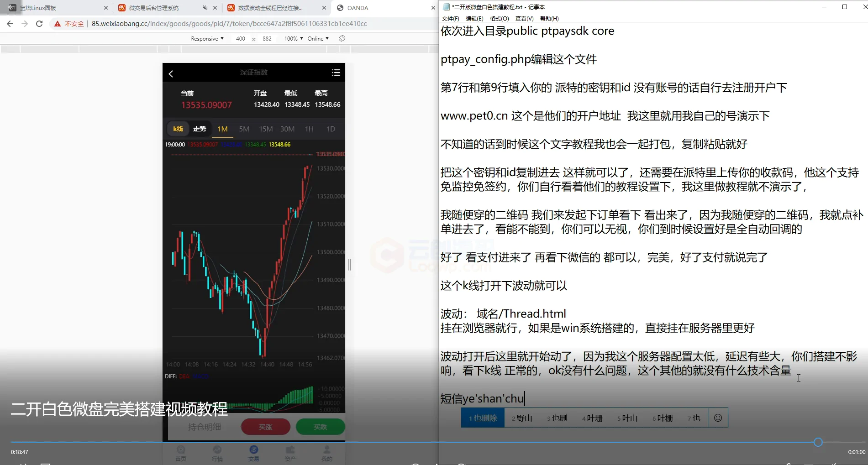Click the rotate device icon
Image resolution: width=868 pixels, height=465 pixels.
[x=342, y=39]
